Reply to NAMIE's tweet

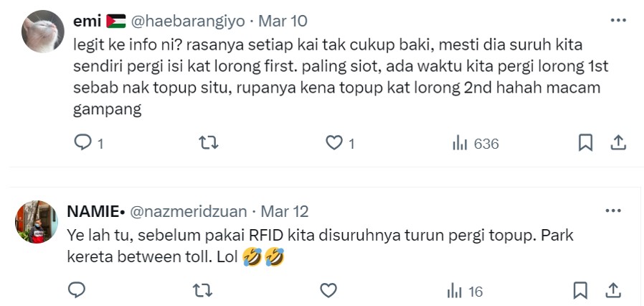pos(77,291)
